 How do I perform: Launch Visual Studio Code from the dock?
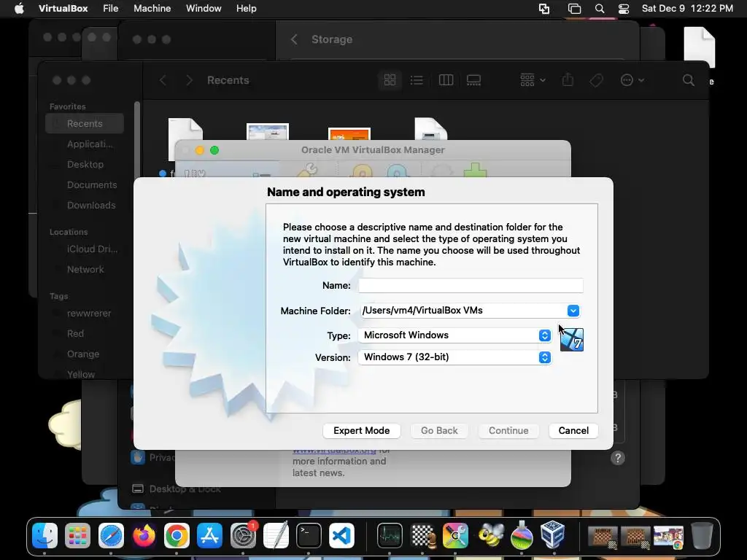coord(341,535)
